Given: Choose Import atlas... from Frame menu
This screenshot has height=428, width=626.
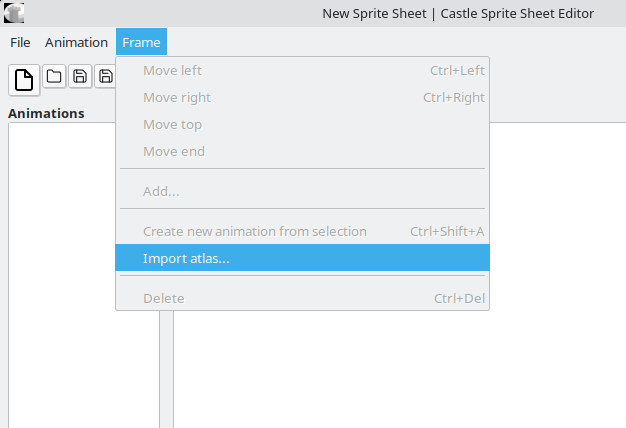Looking at the screenshot, I should tap(186, 258).
